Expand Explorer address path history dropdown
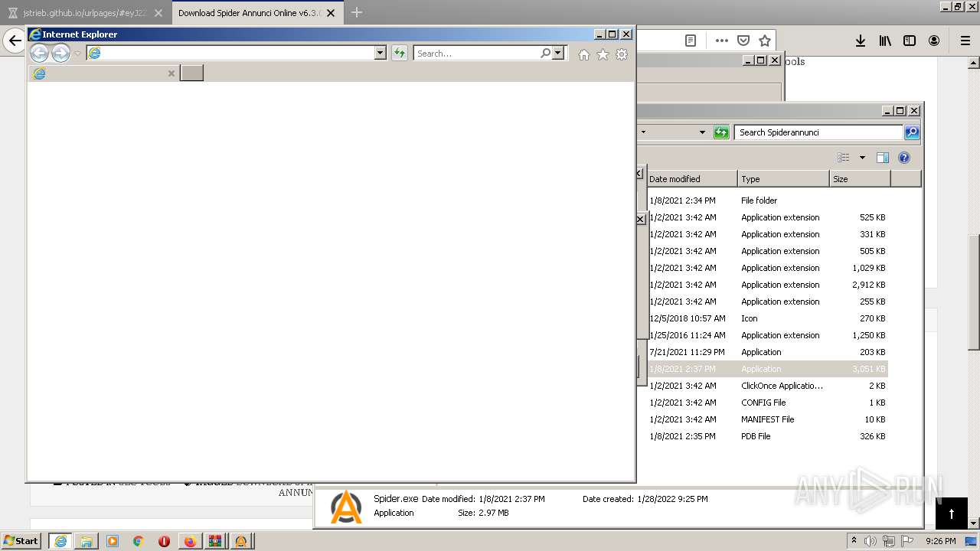The image size is (980, 551). click(702, 132)
